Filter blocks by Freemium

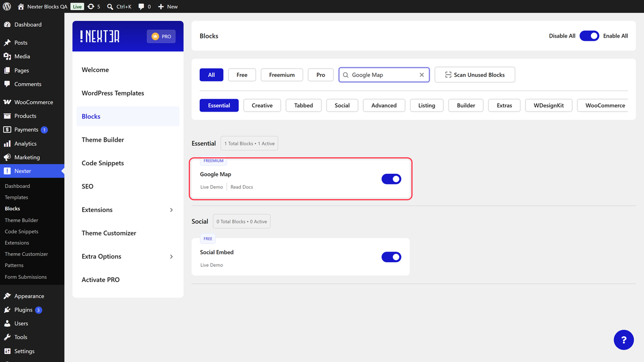click(282, 75)
